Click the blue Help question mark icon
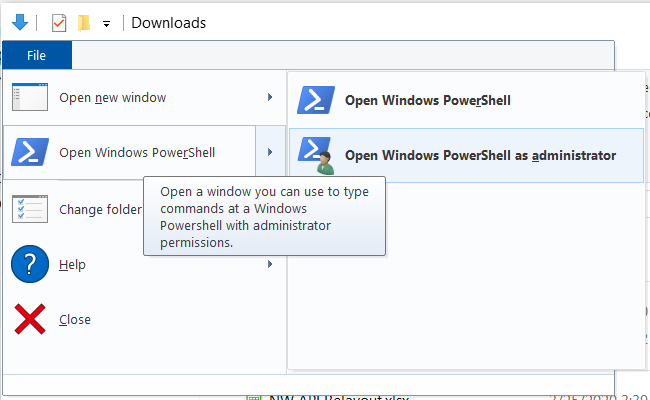Screen dimensions: 650x400 (30, 265)
